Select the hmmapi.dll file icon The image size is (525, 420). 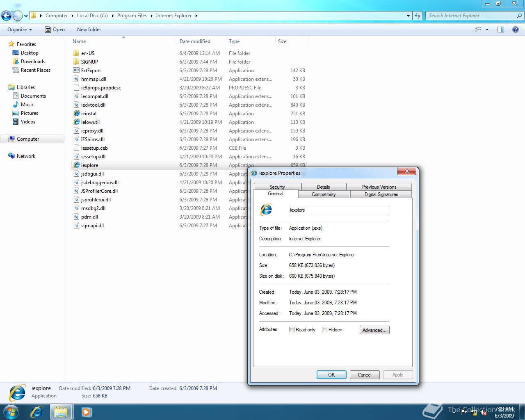76,79
